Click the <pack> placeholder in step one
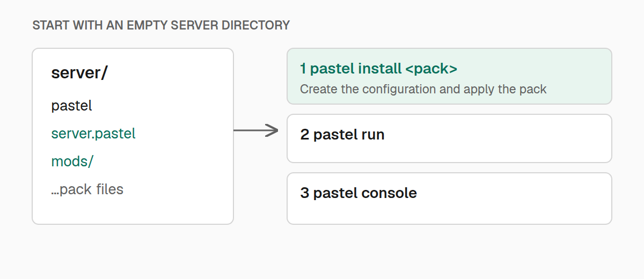644x279 pixels. pos(431,69)
